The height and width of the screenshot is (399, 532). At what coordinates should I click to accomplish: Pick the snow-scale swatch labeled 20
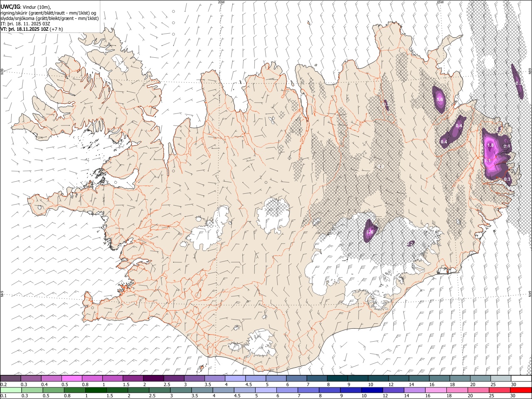[x=480, y=378]
